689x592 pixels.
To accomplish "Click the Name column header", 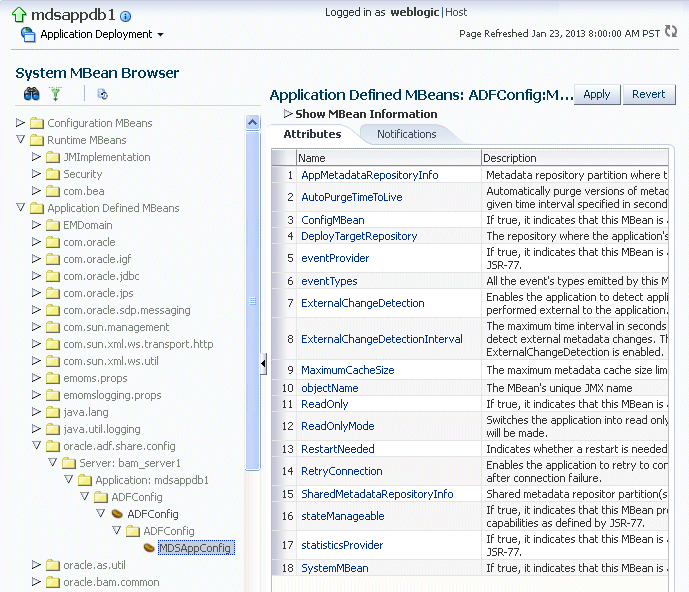I will [389, 158].
